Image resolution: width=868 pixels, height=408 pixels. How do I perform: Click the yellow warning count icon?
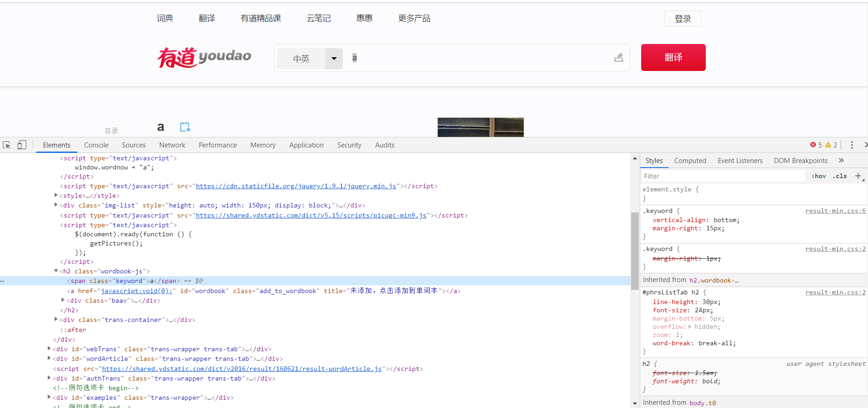pyautogui.click(x=828, y=145)
